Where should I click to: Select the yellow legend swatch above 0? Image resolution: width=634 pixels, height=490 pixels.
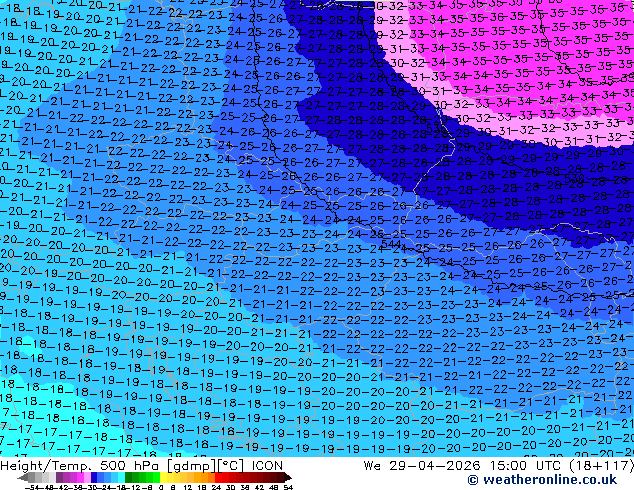[x=163, y=477]
